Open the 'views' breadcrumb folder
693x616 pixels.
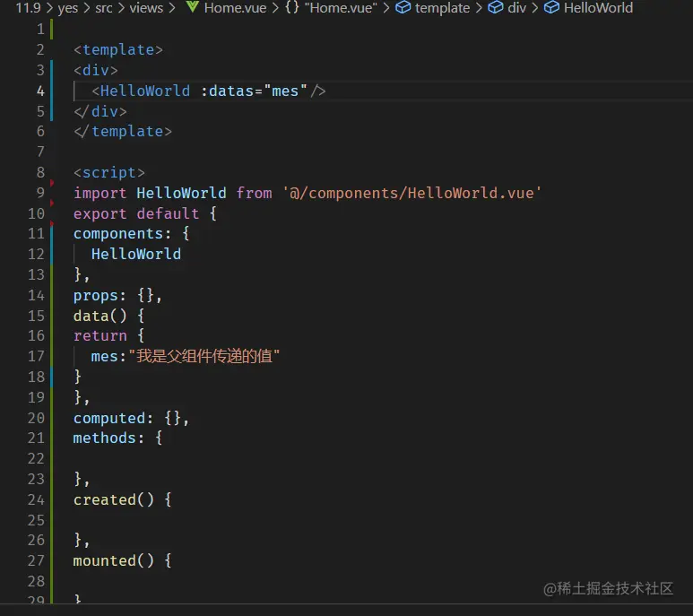[x=146, y=8]
